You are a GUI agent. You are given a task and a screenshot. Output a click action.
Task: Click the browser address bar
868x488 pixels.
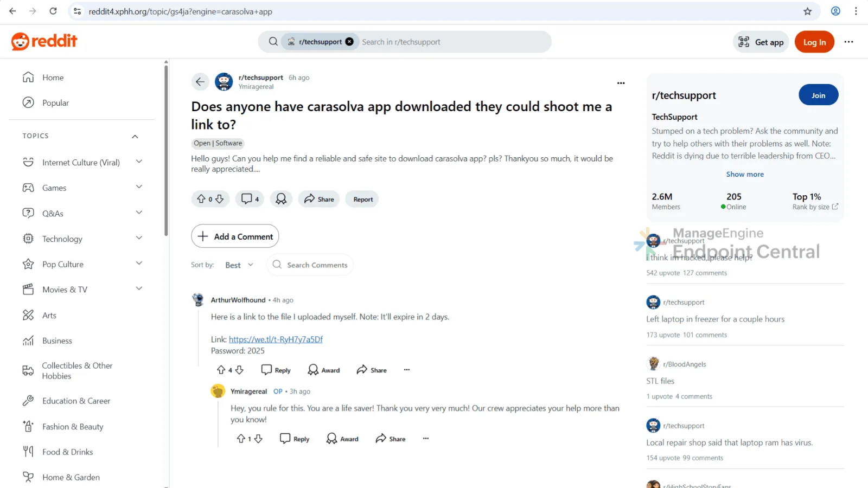[x=434, y=11]
